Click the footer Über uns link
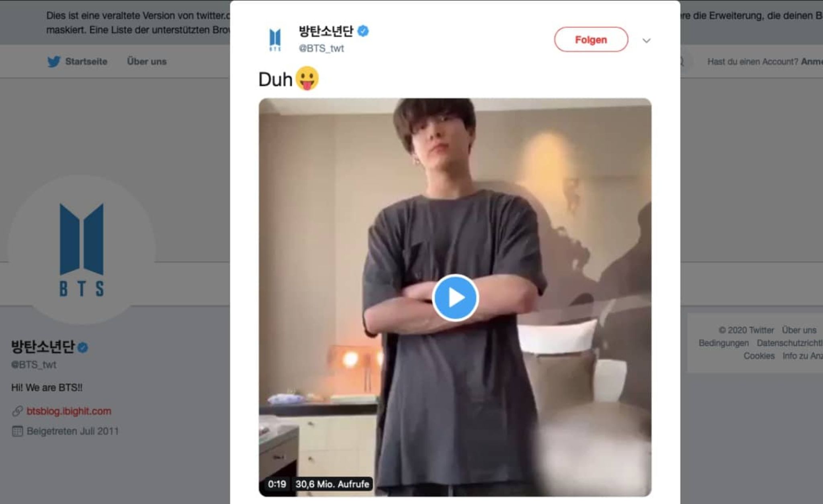Image resolution: width=823 pixels, height=504 pixels. 799,330
